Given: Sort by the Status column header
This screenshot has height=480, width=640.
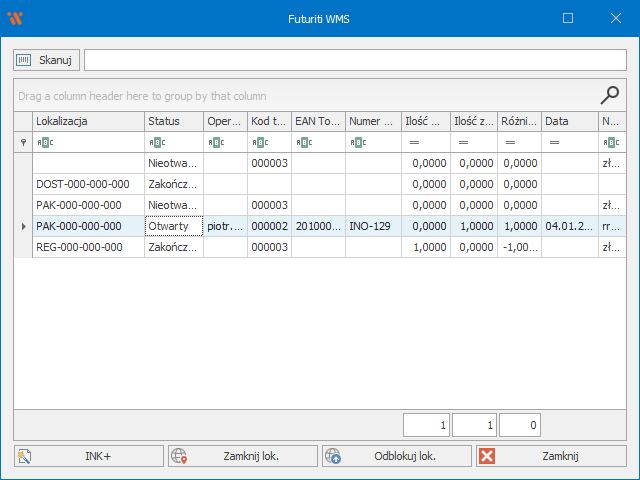Looking at the screenshot, I should (173, 121).
